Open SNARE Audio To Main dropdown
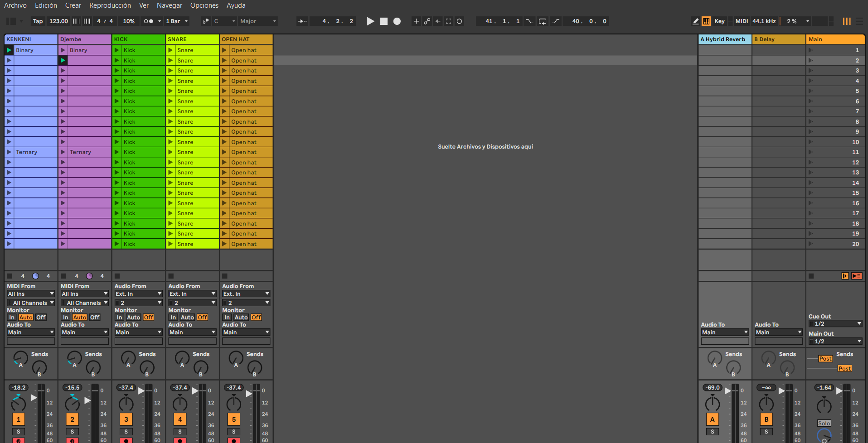The image size is (868, 443). coord(193,332)
